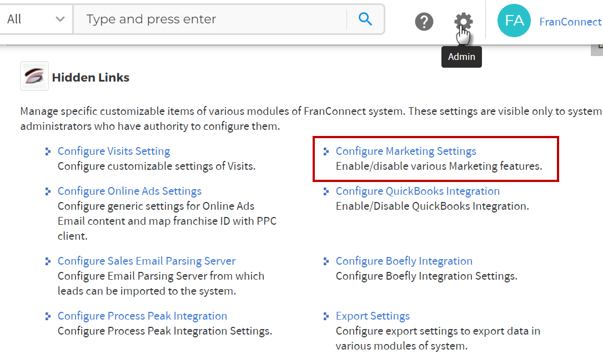Open Configure Process Peak Integration link
603x364 pixels.
coord(142,316)
